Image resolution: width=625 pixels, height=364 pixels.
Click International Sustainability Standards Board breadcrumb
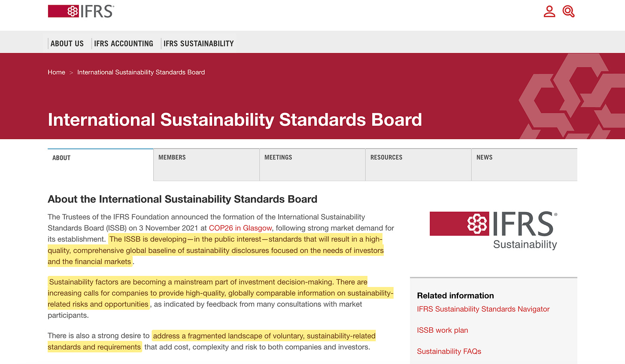click(141, 72)
